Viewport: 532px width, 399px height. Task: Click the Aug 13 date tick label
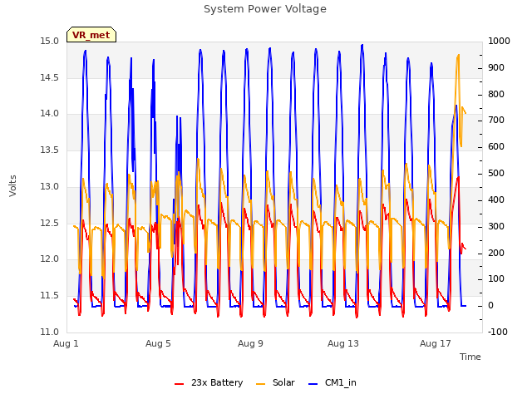343,343
